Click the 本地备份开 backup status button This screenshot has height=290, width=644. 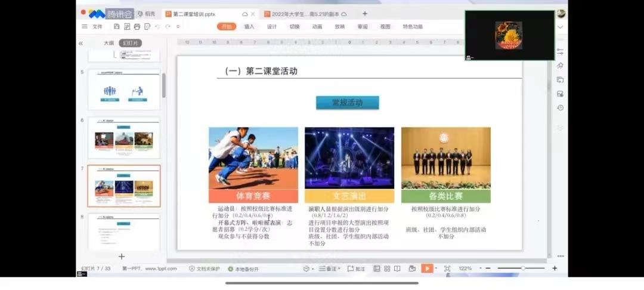tap(243, 269)
